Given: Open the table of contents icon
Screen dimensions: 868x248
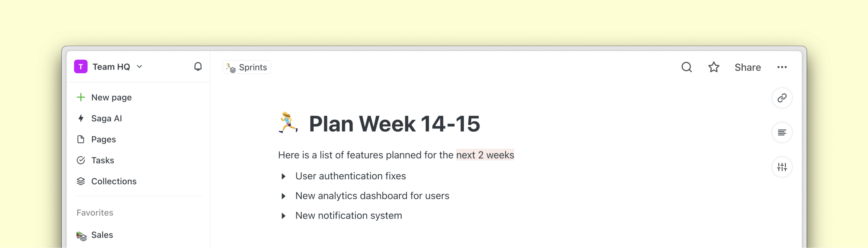Looking at the screenshot, I should point(782,132).
